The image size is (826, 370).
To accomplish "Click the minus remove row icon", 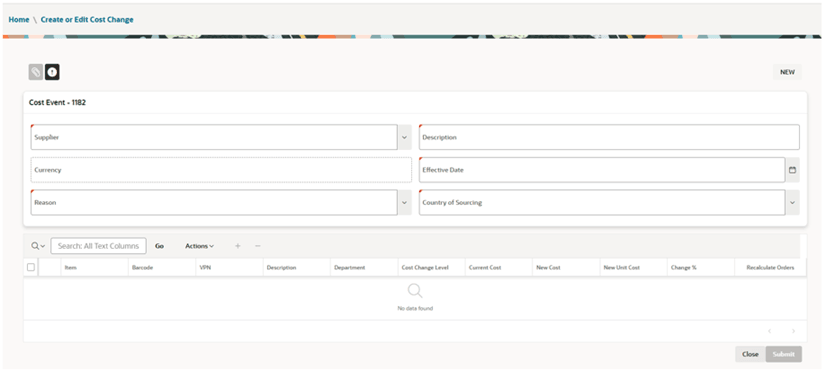I will [258, 246].
